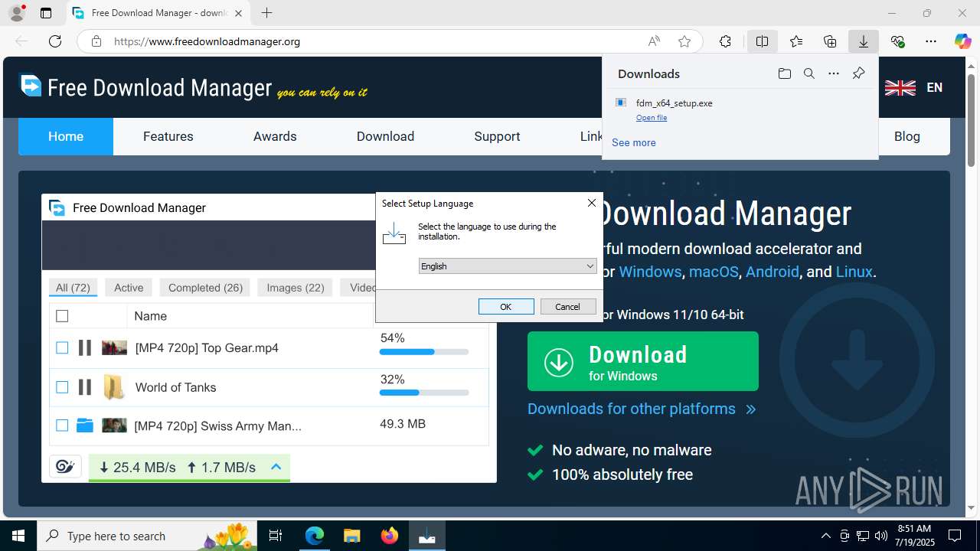
Task: Open the Blog menu item
Action: (x=906, y=136)
